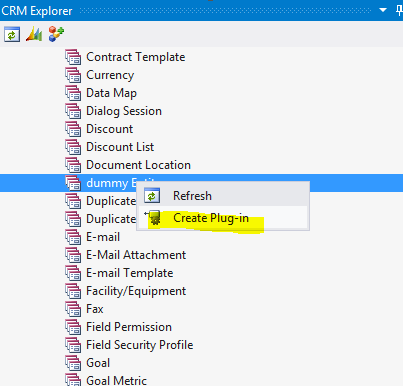Select Refresh in the context menu
This screenshot has height=386, width=403.
pyautogui.click(x=223, y=196)
